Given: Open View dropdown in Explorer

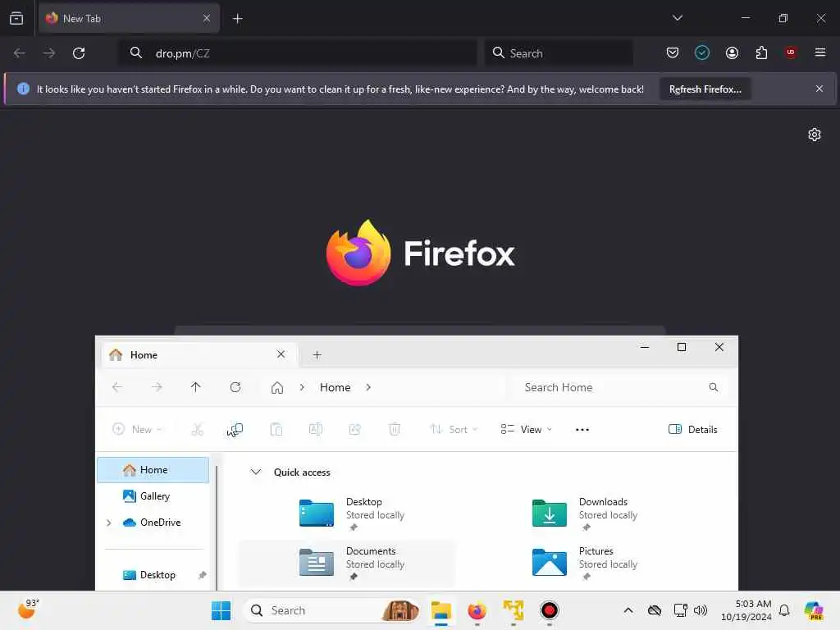Looking at the screenshot, I should (x=526, y=429).
